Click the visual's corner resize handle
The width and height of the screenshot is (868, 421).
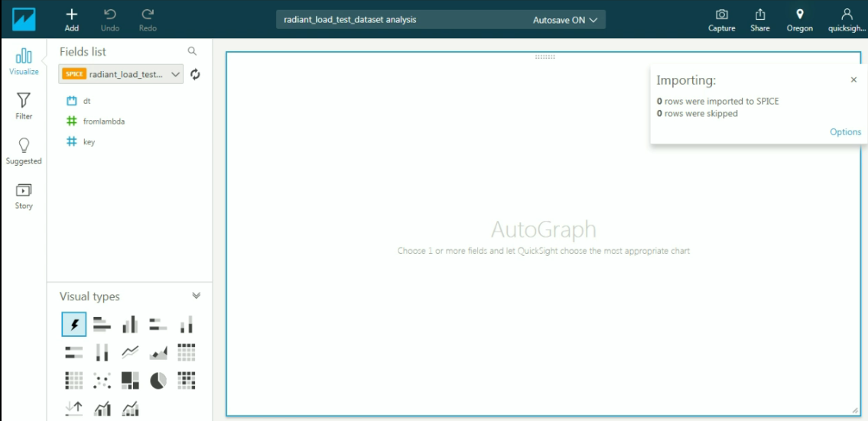[x=855, y=410]
